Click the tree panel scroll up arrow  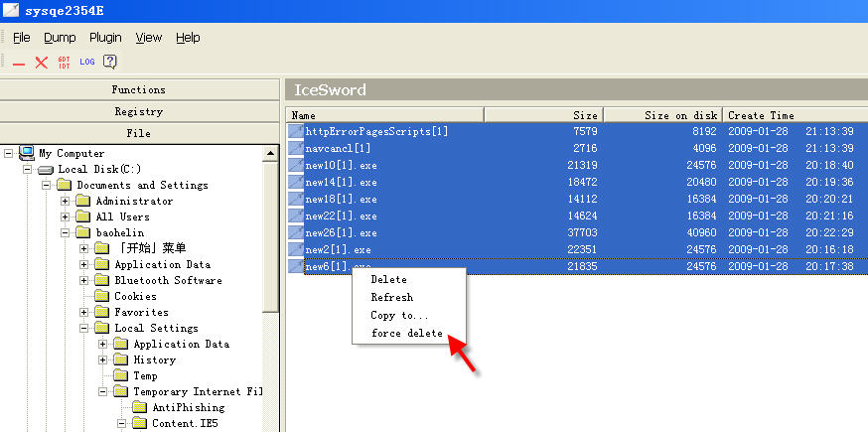(x=271, y=153)
